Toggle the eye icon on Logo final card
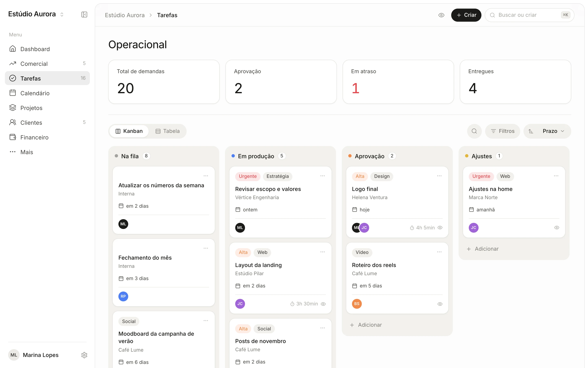This screenshot has height=368, width=588. pos(440,228)
